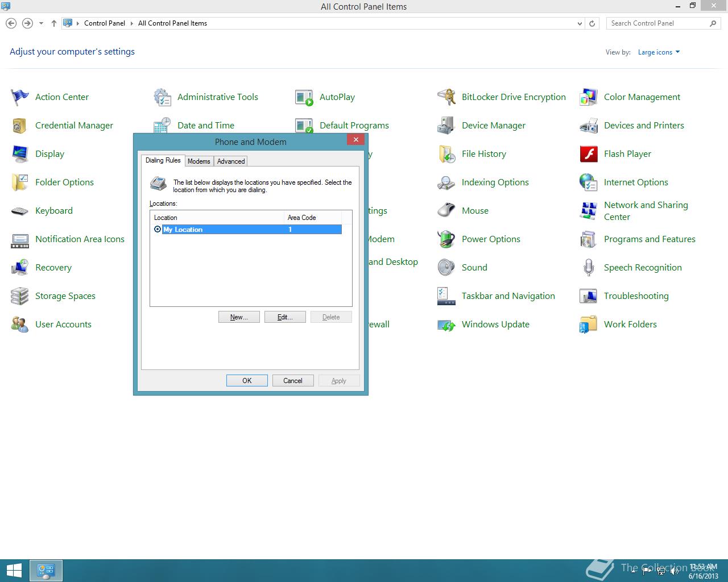Open the Internet Options globe icon
The image size is (728, 582).
[589, 182]
